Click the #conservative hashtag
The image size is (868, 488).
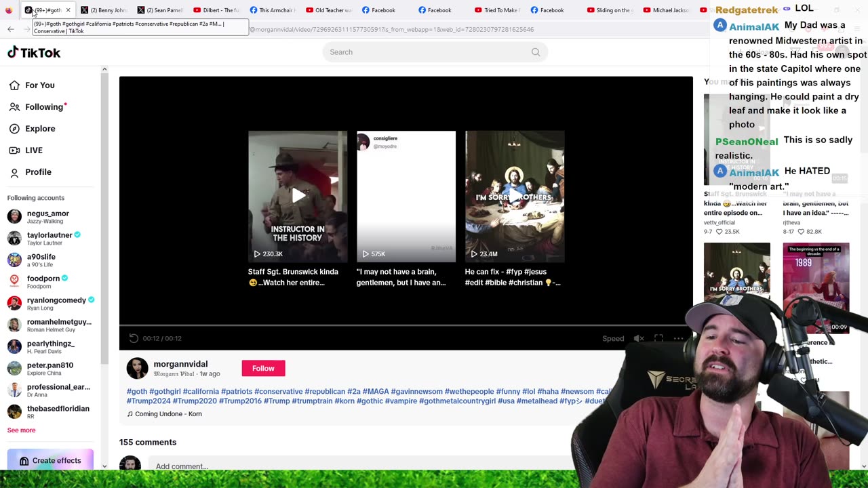pos(278,391)
